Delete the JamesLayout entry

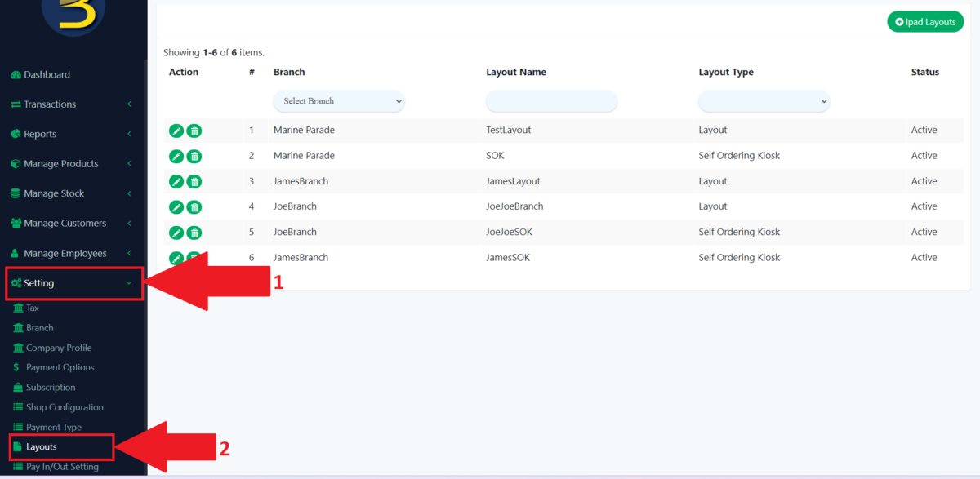[x=194, y=181]
